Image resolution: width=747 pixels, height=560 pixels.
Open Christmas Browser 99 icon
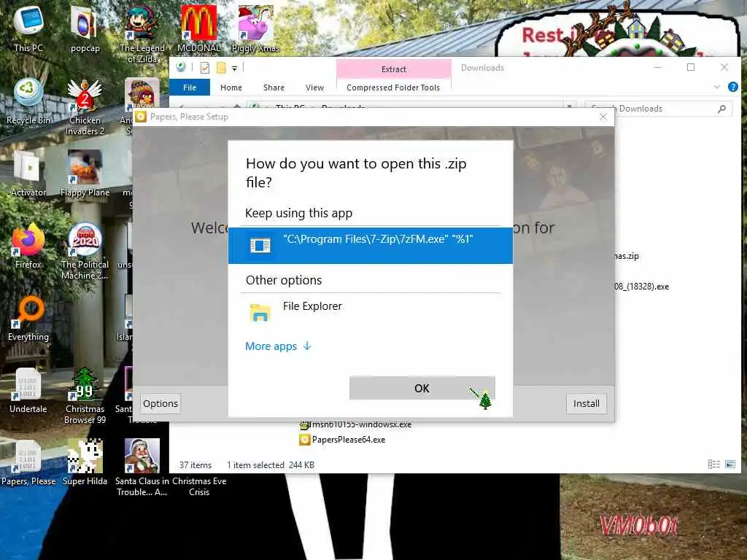tap(85, 396)
